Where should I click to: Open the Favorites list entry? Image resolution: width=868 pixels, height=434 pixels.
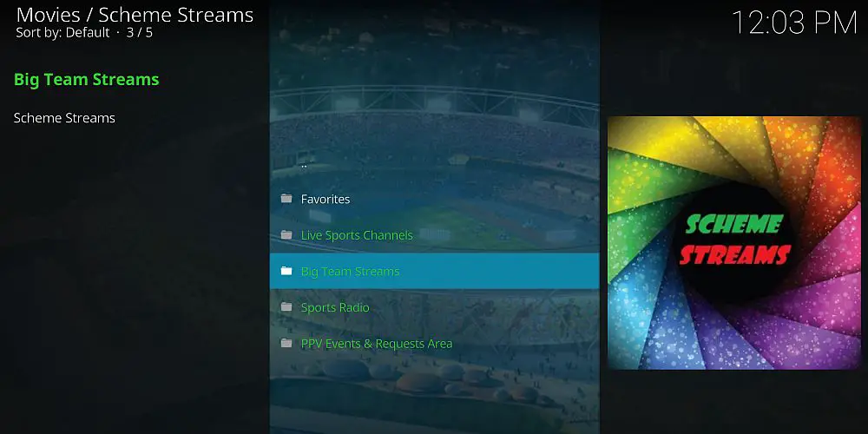click(x=435, y=199)
